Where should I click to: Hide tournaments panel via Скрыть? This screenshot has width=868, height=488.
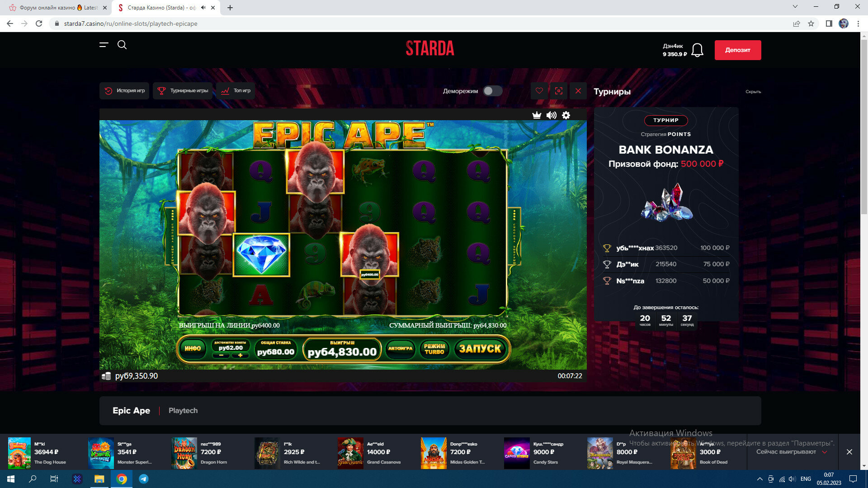[x=753, y=92]
